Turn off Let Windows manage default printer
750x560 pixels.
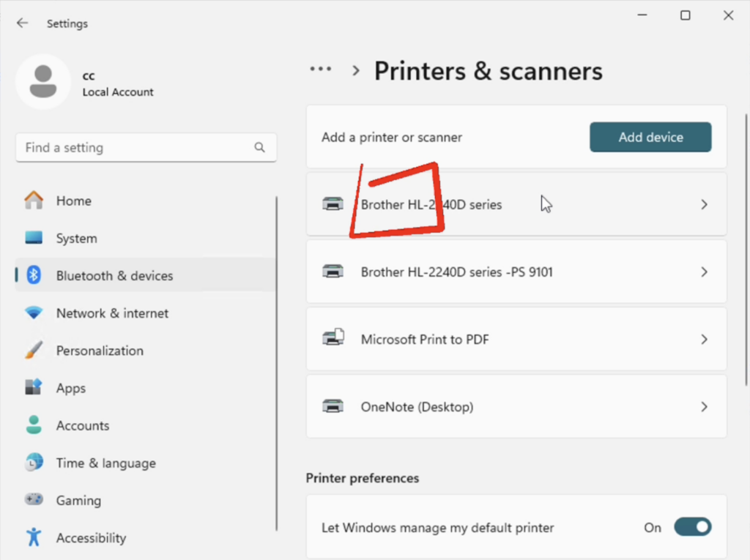click(692, 527)
